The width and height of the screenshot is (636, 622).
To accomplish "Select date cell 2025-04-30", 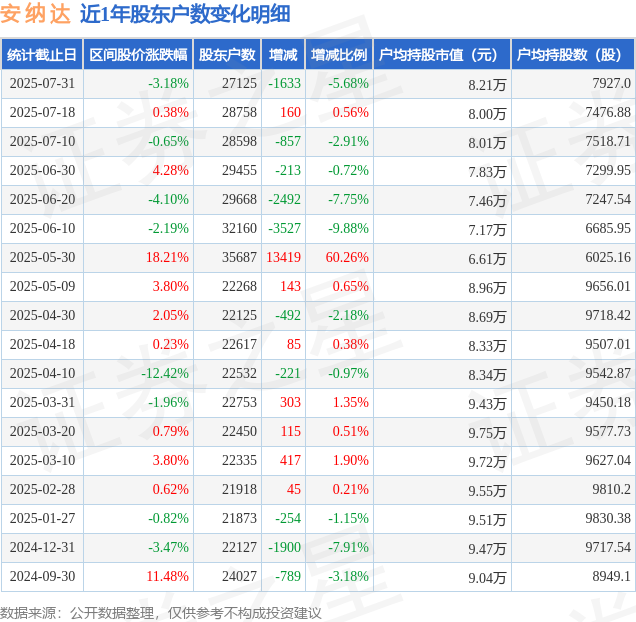I will (42, 315).
